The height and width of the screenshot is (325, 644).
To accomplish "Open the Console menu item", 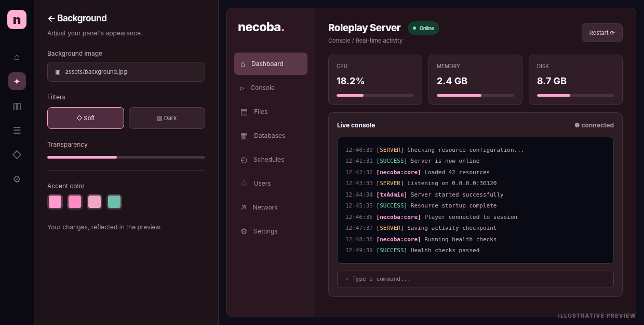I will pyautogui.click(x=271, y=88).
